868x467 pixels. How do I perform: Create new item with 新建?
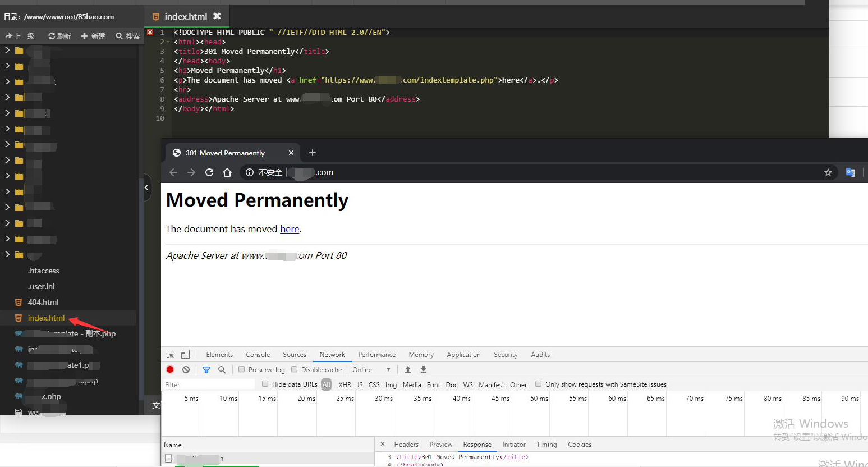[x=93, y=36]
